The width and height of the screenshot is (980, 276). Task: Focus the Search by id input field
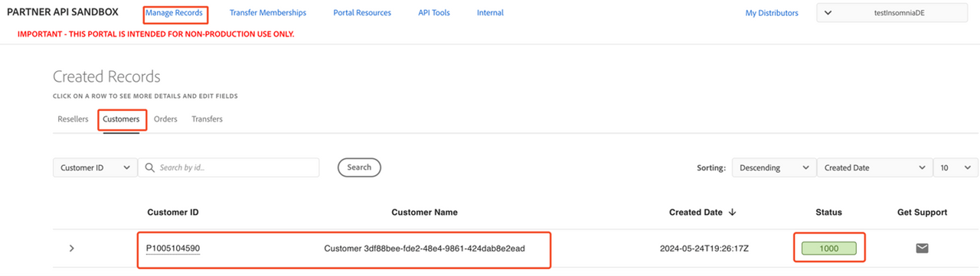[x=229, y=167]
